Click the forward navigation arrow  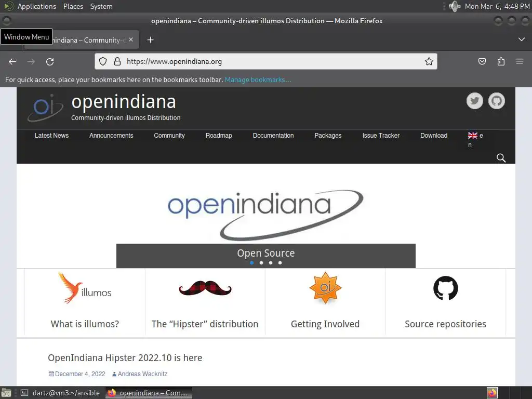pos(31,62)
